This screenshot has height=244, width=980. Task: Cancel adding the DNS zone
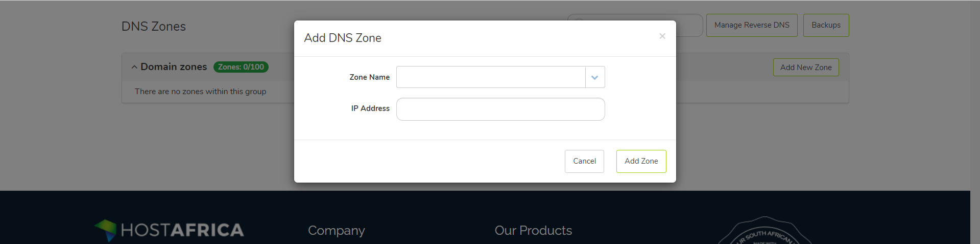tap(584, 161)
